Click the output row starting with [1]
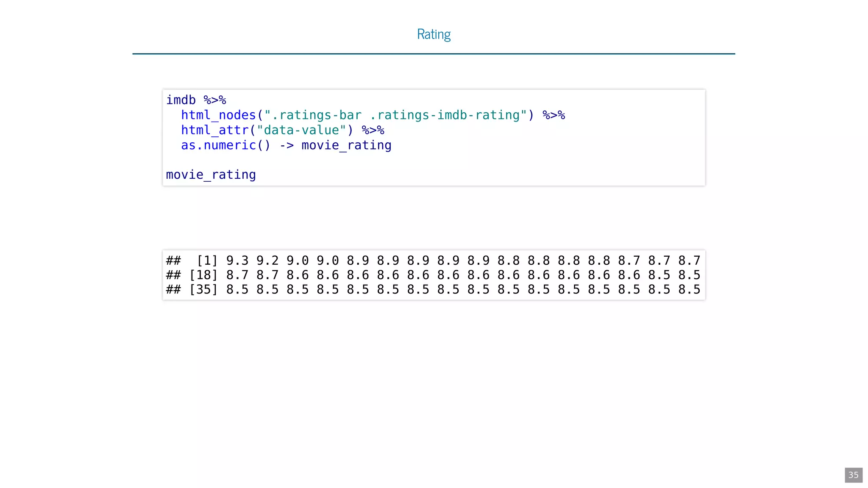 point(433,260)
